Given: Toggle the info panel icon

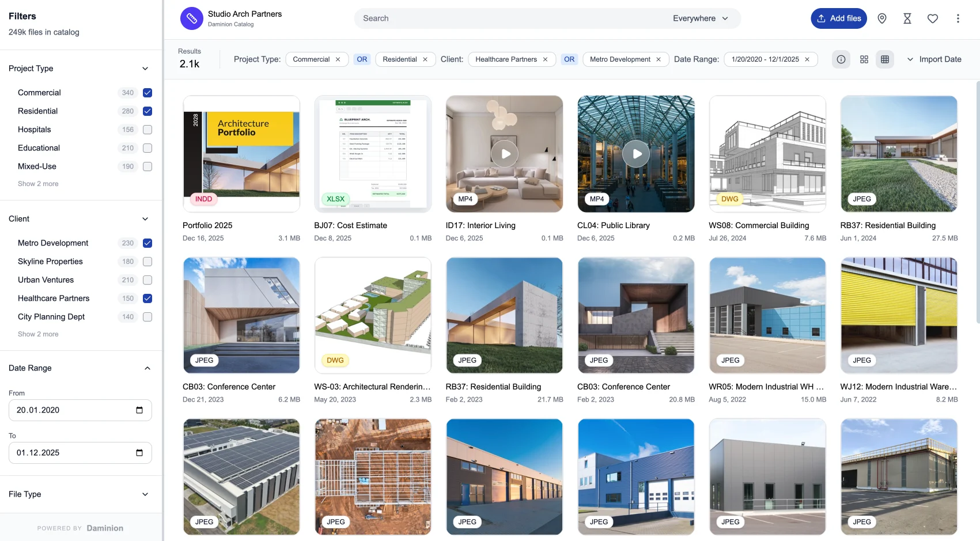Looking at the screenshot, I should coord(841,59).
